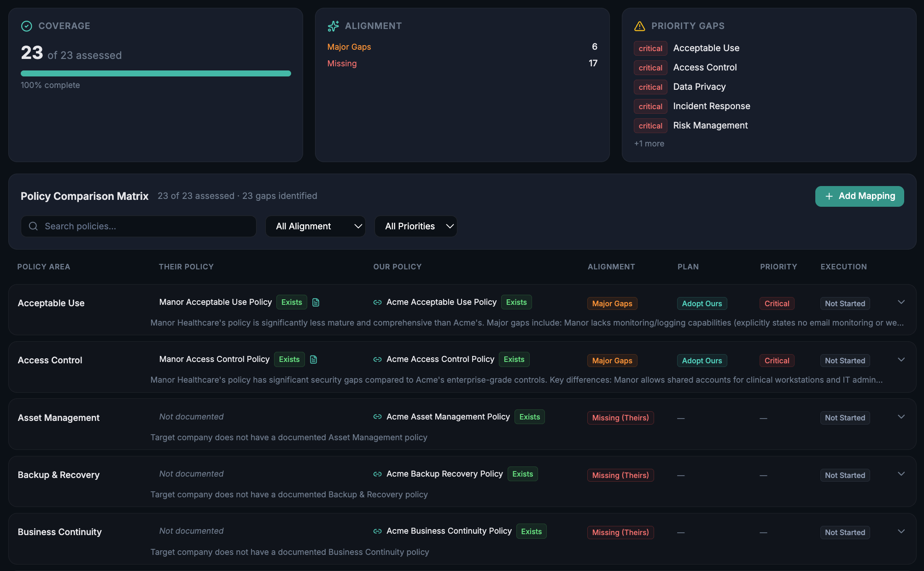Viewport: 924px width, 571px height.
Task: Click link icon beside Acme Business Continuity Policy
Action: [x=377, y=531]
